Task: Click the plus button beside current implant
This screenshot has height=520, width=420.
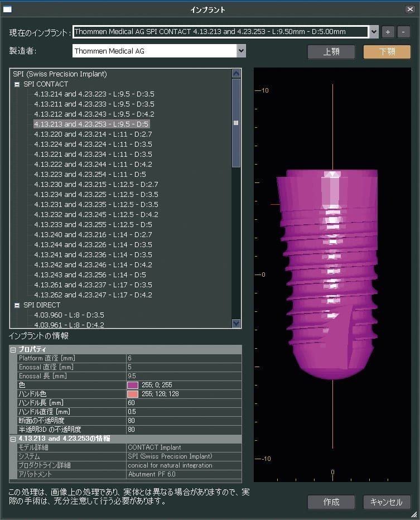Action: point(388,32)
